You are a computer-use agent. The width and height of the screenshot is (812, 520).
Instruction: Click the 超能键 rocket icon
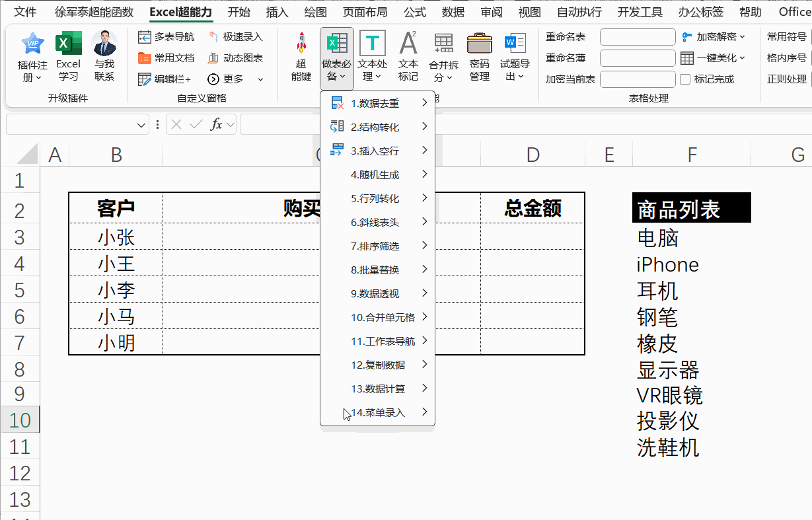pyautogui.click(x=301, y=43)
